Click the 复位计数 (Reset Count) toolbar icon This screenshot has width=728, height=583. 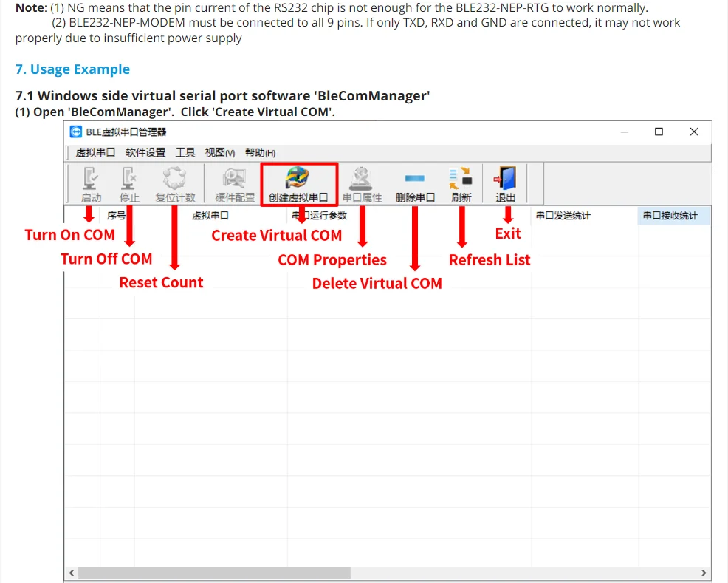[x=175, y=185]
